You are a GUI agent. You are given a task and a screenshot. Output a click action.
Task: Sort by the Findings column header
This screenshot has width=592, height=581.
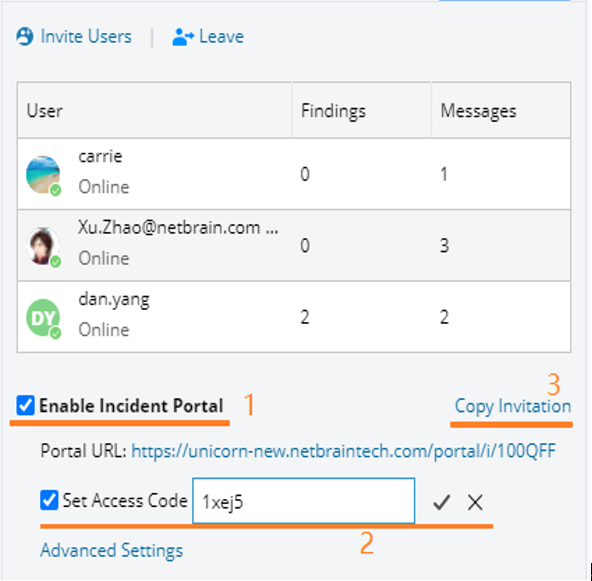pyautogui.click(x=361, y=111)
